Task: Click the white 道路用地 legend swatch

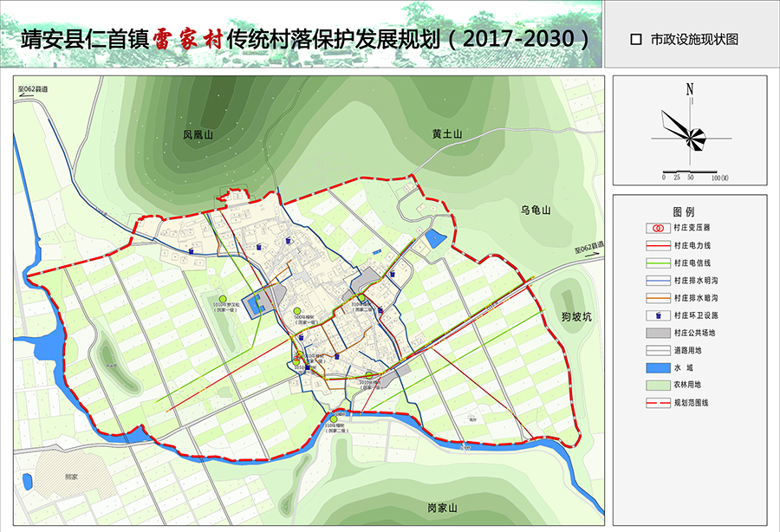Action: (x=658, y=351)
